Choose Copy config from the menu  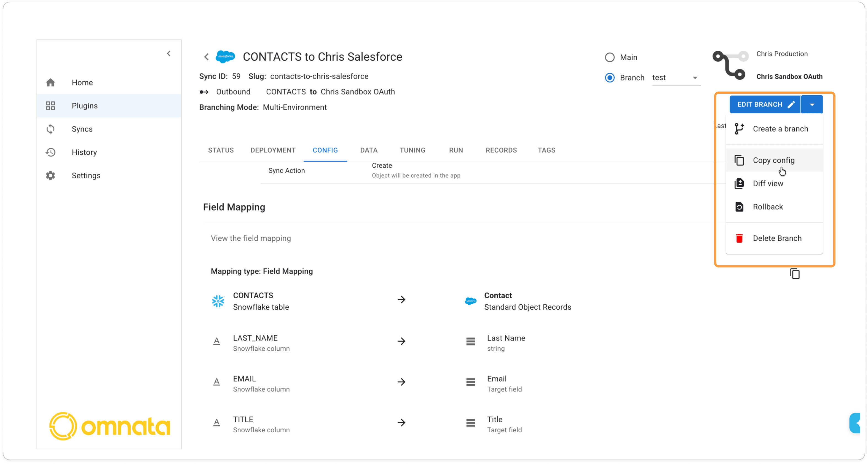[x=773, y=160]
